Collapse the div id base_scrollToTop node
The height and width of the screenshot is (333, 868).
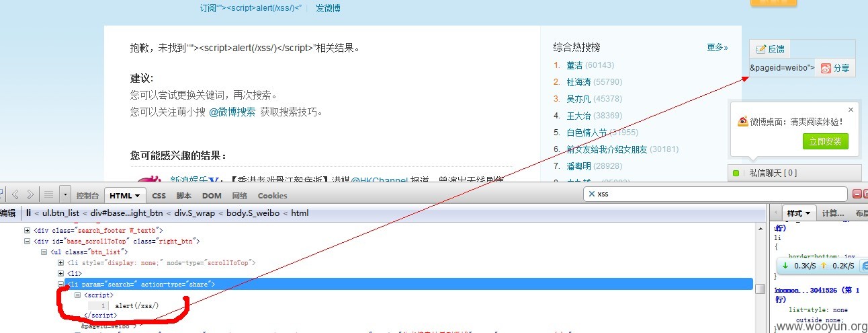coord(28,241)
